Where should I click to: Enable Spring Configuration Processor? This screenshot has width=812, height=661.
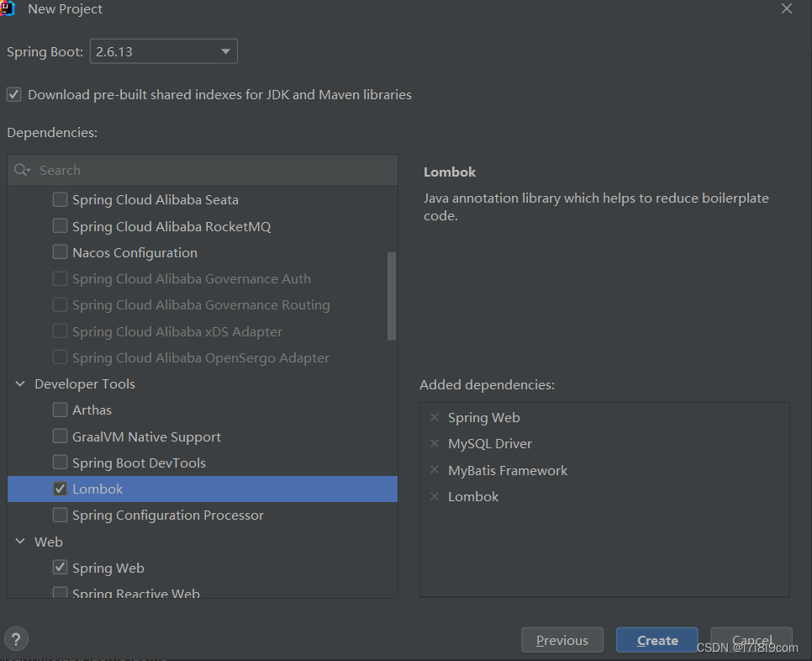click(x=60, y=515)
